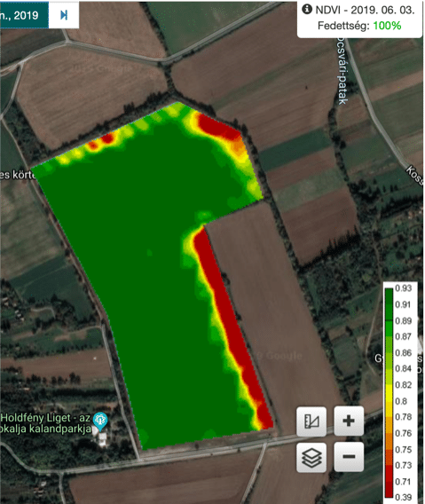Zoom in with the plus button
The width and height of the screenshot is (425, 504).
click(349, 421)
